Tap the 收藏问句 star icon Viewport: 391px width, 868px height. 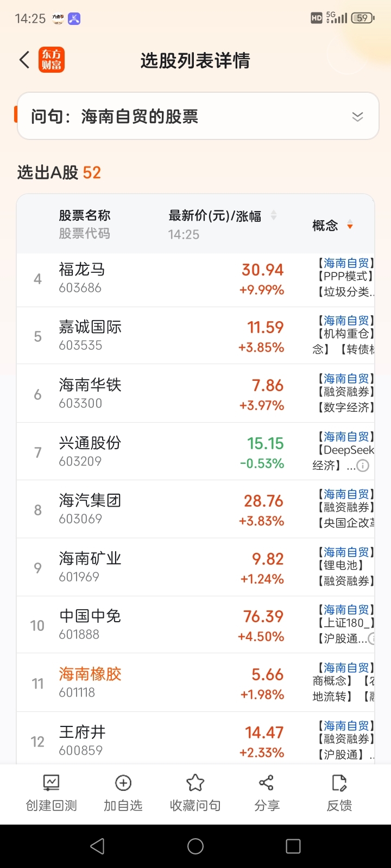coord(195,783)
